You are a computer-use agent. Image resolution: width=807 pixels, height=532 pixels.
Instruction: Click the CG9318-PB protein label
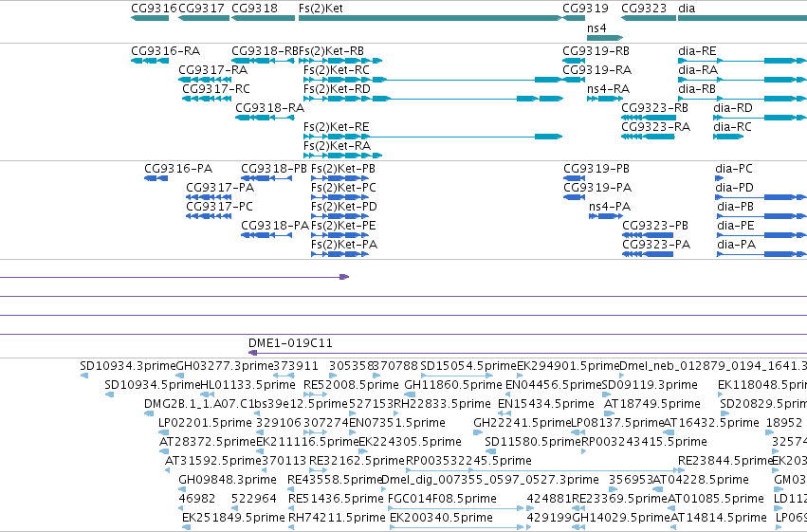[x=274, y=169]
